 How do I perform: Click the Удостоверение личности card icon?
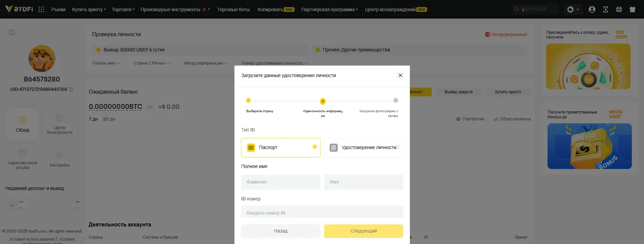tap(334, 148)
